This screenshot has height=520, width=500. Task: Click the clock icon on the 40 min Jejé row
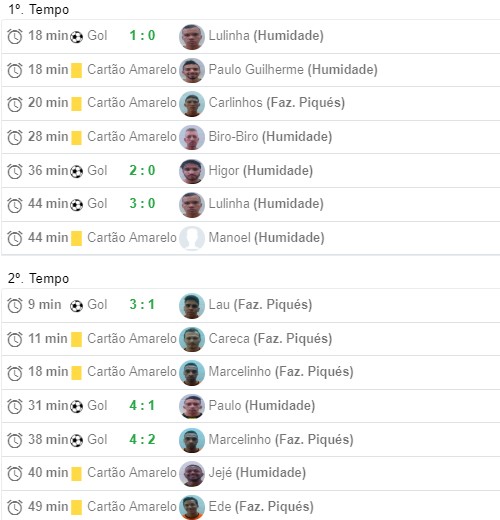coord(15,473)
